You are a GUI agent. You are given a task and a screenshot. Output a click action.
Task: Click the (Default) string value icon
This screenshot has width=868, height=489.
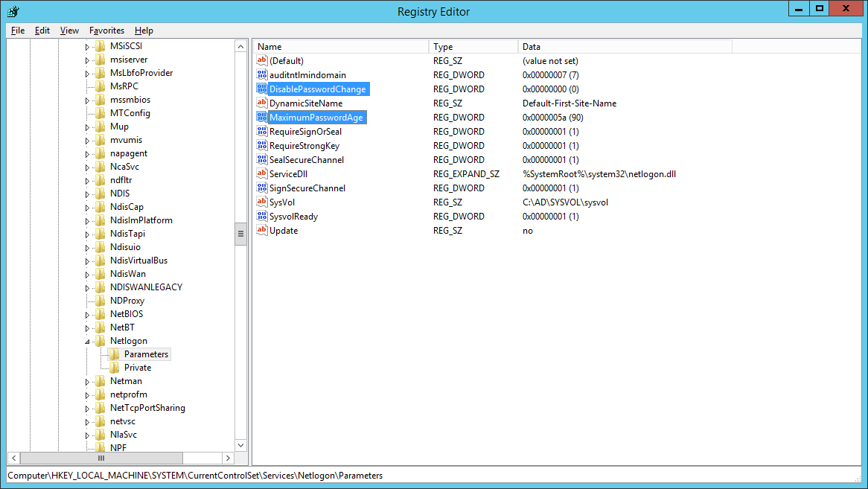click(x=262, y=60)
